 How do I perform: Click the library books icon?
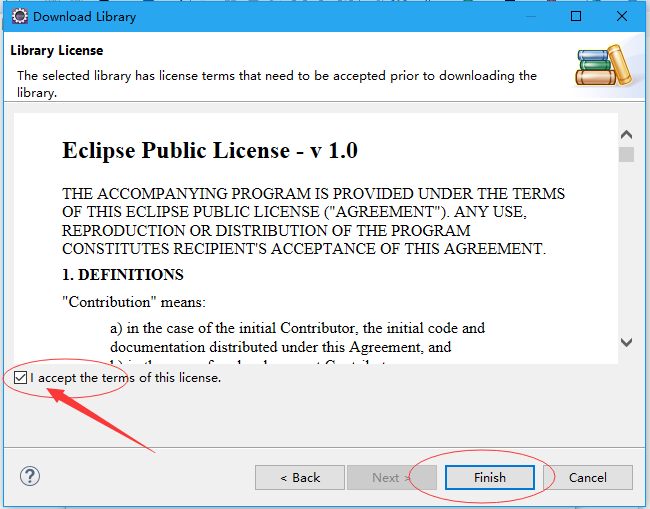pyautogui.click(x=603, y=65)
